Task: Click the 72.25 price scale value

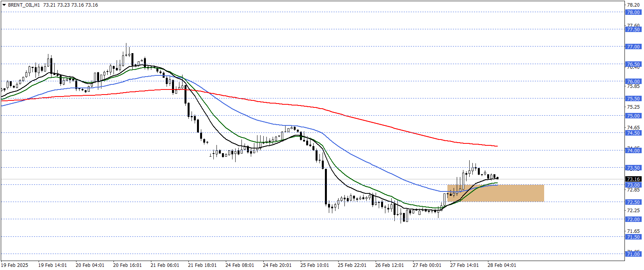Action: 633,210
